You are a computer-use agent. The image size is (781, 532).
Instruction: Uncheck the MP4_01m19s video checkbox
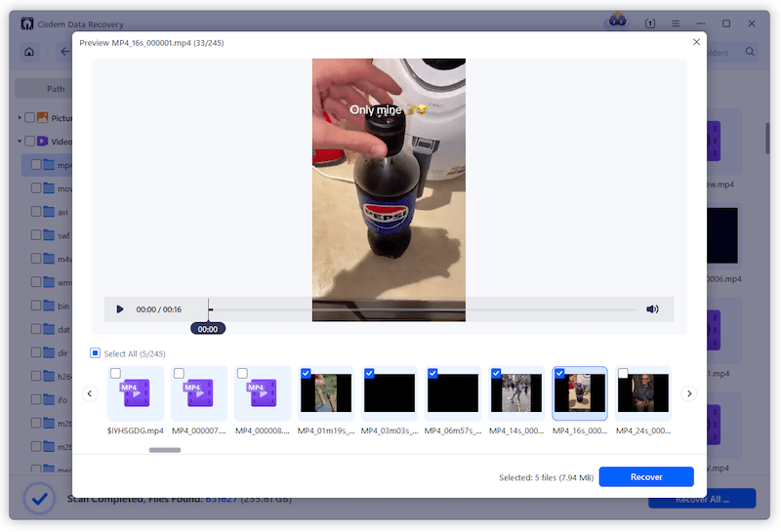click(x=307, y=374)
